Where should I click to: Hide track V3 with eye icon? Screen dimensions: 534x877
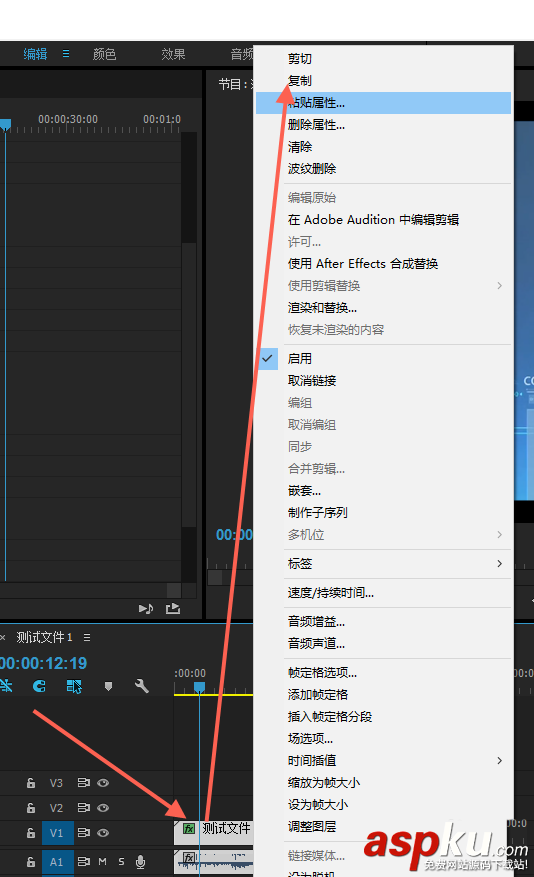pyautogui.click(x=103, y=783)
